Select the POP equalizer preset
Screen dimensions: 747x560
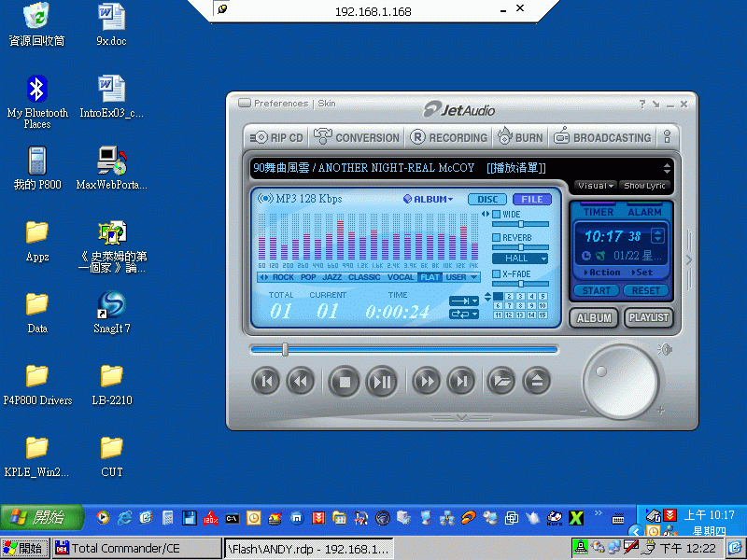click(308, 277)
